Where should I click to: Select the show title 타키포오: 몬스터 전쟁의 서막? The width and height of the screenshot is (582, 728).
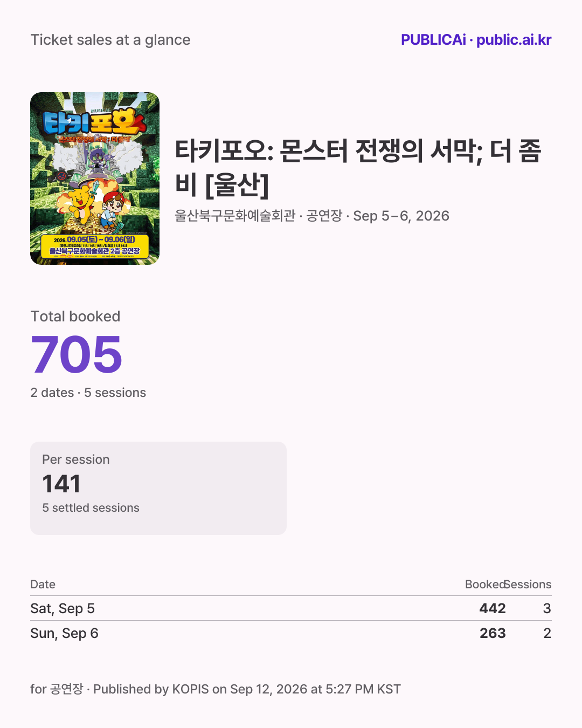coord(358,168)
